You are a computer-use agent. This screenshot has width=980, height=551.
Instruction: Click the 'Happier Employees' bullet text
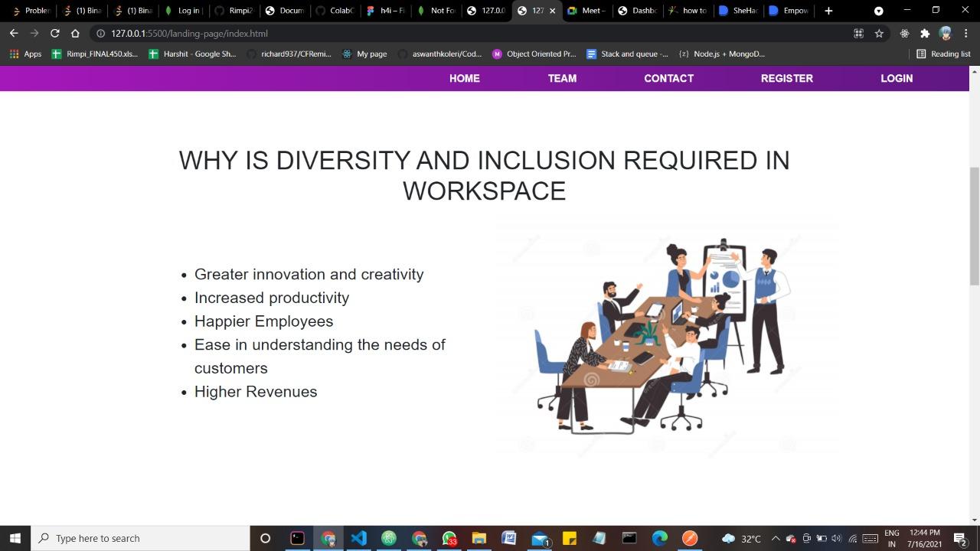[x=263, y=321]
